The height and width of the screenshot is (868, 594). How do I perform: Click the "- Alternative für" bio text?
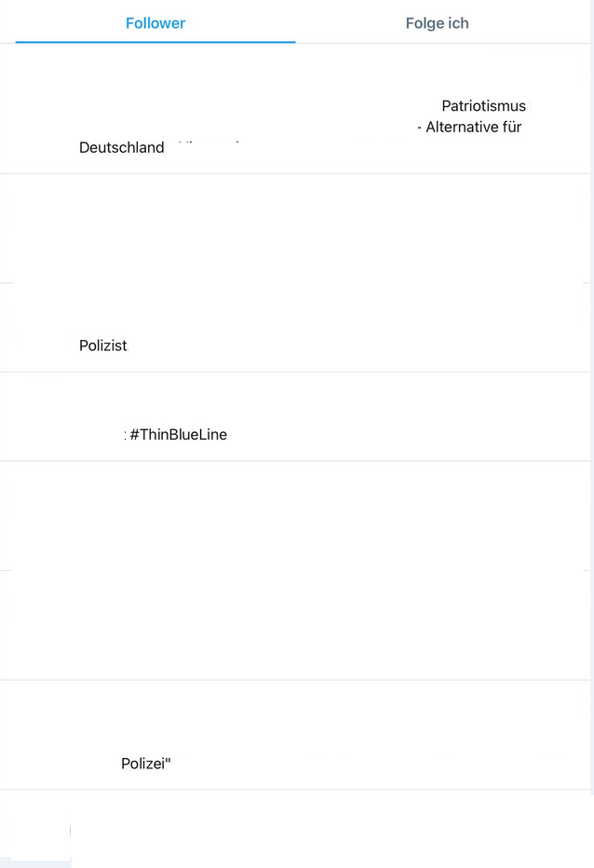pos(469,127)
